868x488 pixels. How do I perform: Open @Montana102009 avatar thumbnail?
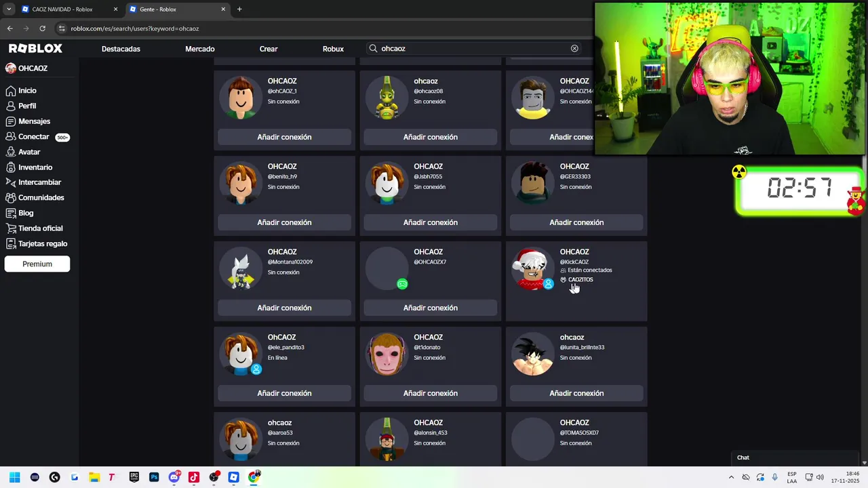click(241, 268)
